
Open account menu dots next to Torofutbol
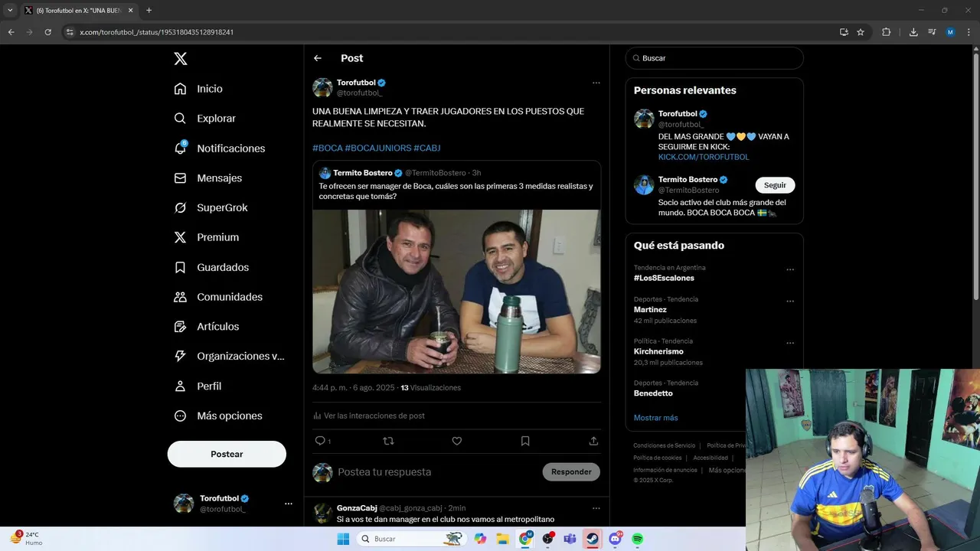pyautogui.click(x=289, y=504)
